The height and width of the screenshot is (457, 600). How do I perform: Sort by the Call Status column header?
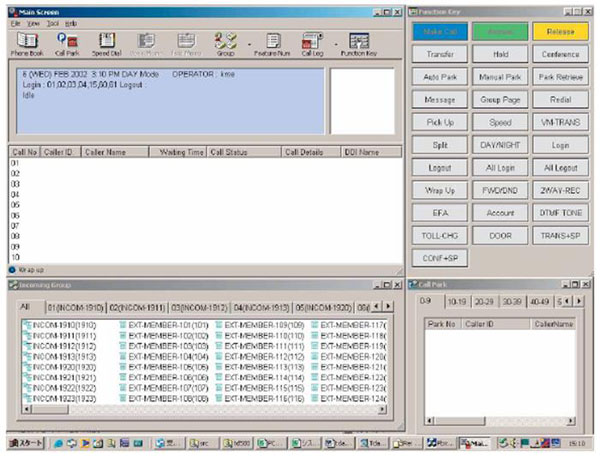click(244, 152)
